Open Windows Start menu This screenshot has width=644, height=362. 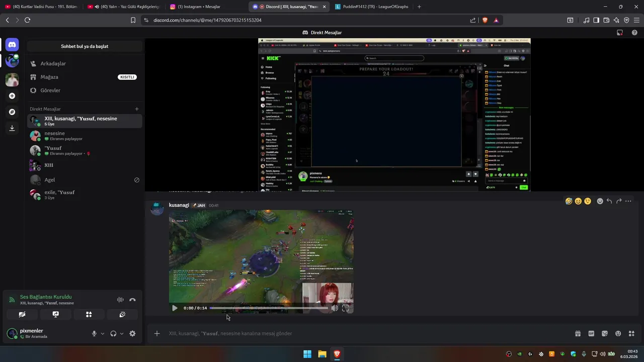coord(307,354)
